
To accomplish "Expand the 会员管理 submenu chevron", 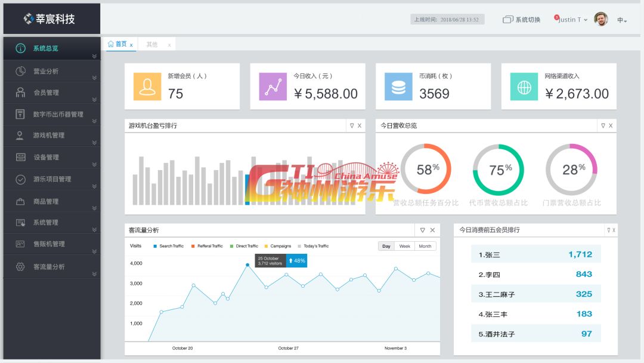I will [x=94, y=100].
